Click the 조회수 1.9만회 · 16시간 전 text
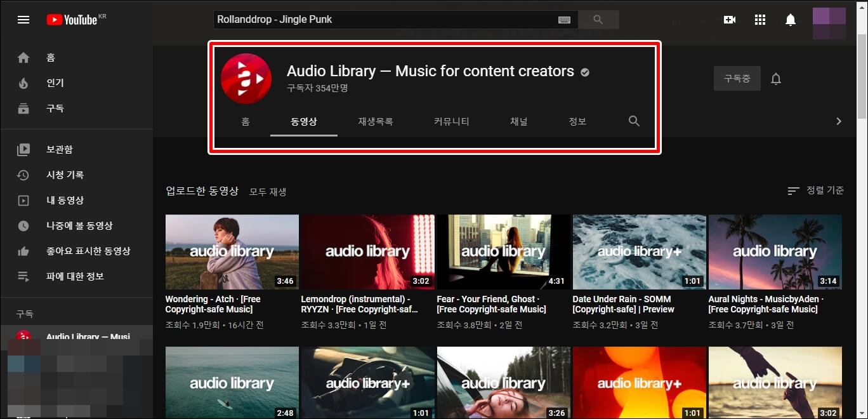 [214, 325]
